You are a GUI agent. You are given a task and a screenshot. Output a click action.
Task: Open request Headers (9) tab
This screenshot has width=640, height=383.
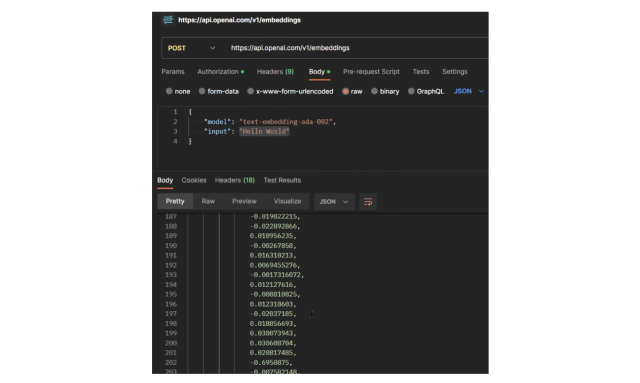[275, 72]
